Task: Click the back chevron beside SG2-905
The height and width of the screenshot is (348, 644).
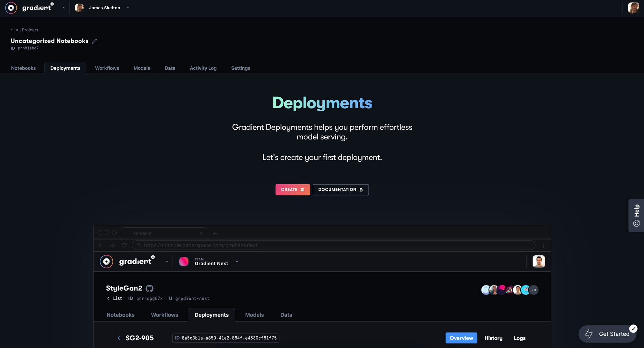Action: click(x=119, y=338)
